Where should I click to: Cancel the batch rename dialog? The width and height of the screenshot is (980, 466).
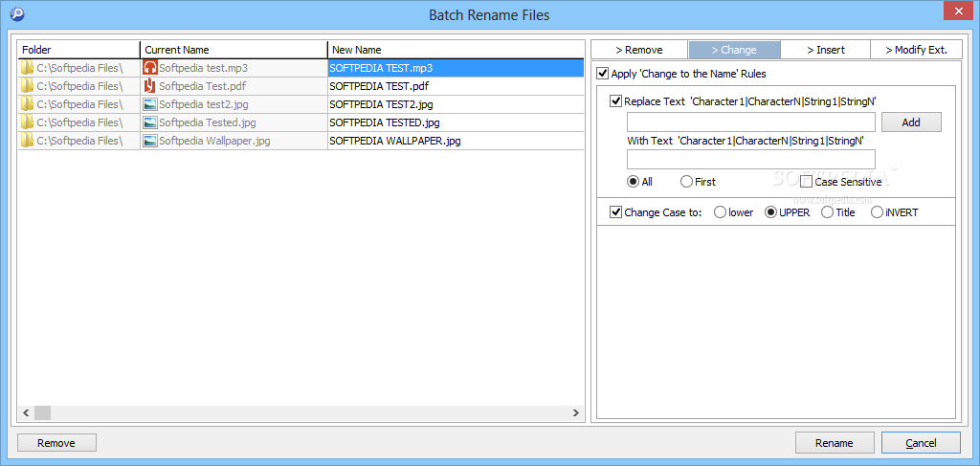922,443
